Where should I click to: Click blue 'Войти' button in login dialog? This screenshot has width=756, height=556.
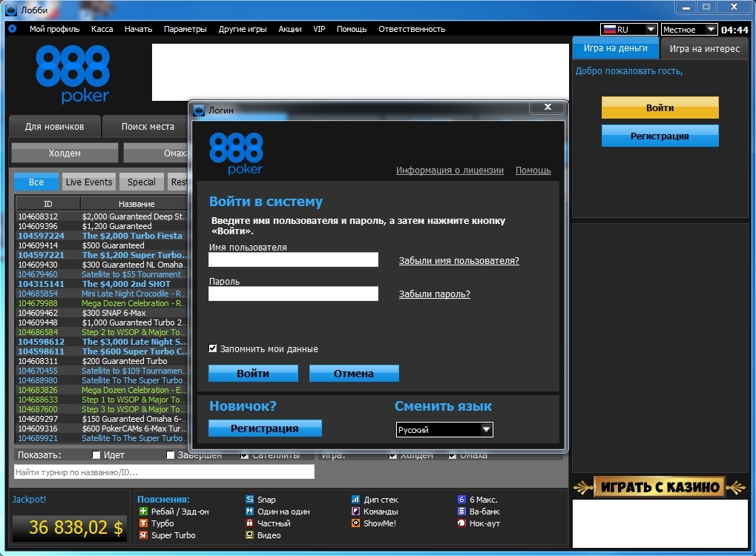253,374
